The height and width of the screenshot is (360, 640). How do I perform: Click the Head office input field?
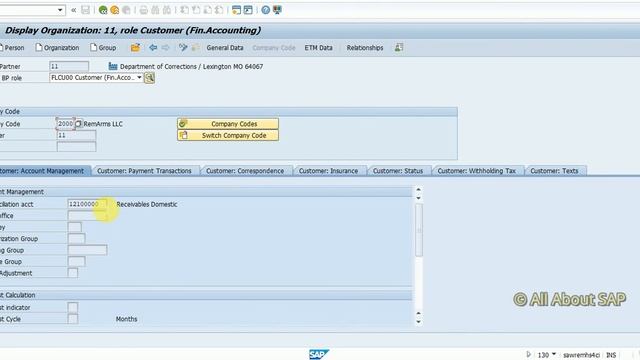pos(87,216)
